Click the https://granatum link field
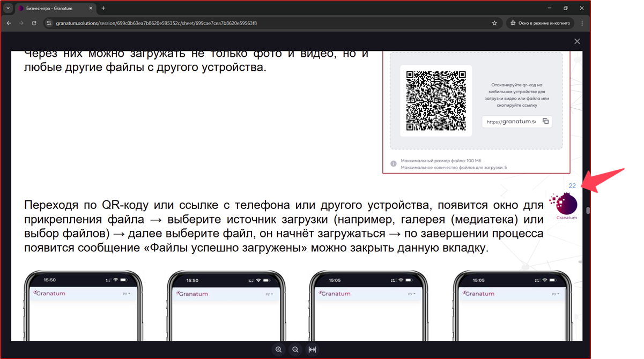The width and height of the screenshot is (644, 359). pos(510,122)
